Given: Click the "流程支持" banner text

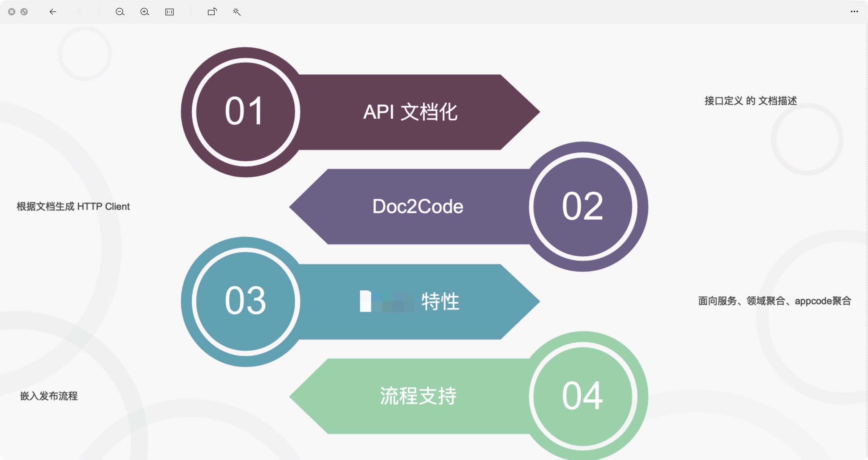Looking at the screenshot, I should click(418, 396).
